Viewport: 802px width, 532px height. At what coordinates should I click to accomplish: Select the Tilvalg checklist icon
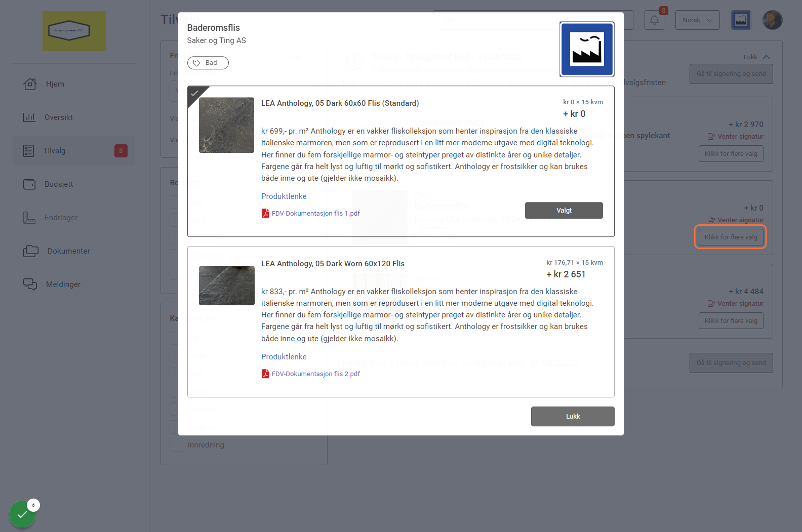coord(29,151)
